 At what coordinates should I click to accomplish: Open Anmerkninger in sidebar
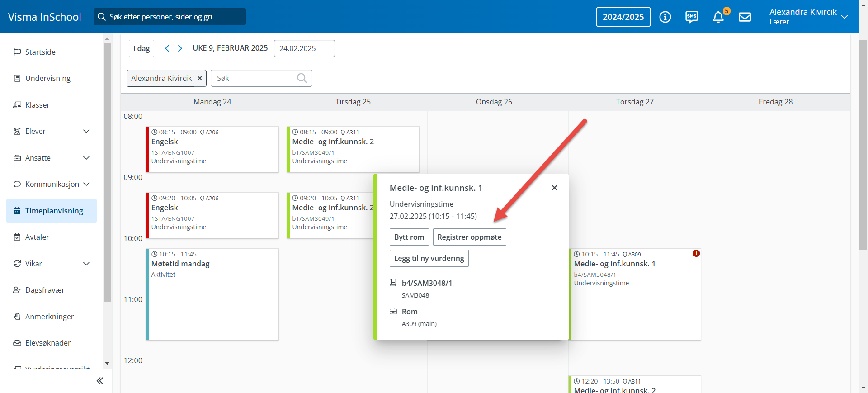(49, 317)
